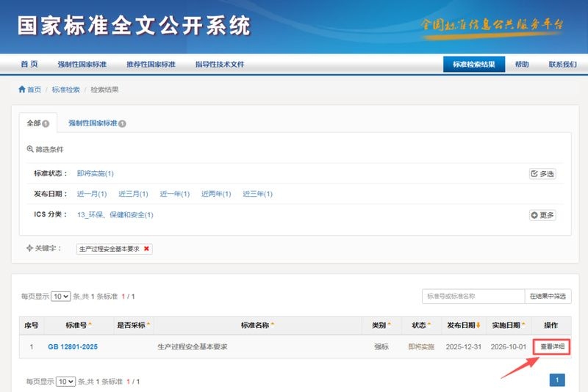Image resolution: width=588 pixels, height=392 pixels.
Task: Open 强制性国家标准 navigation menu
Action: click(82, 64)
